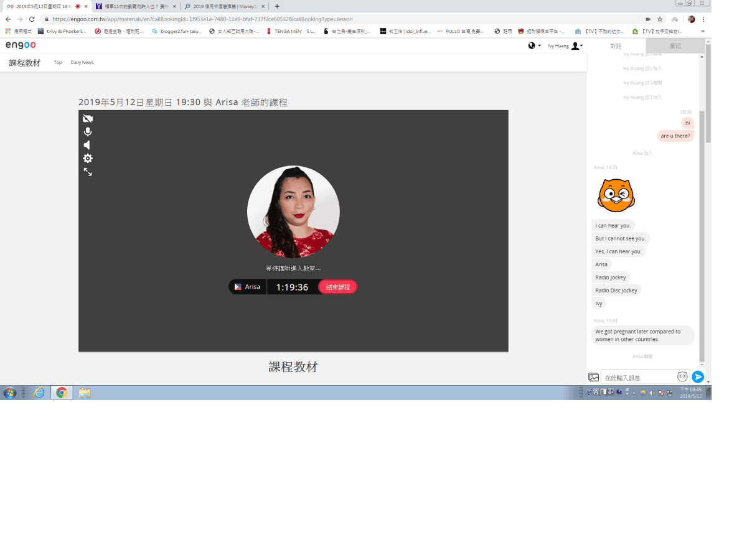Image resolution: width=747 pixels, height=560 pixels.
Task: Click the engoo logo
Action: [21, 45]
